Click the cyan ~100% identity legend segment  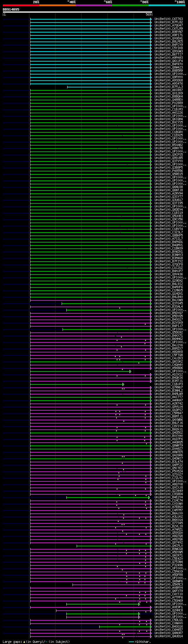coord(167,5)
